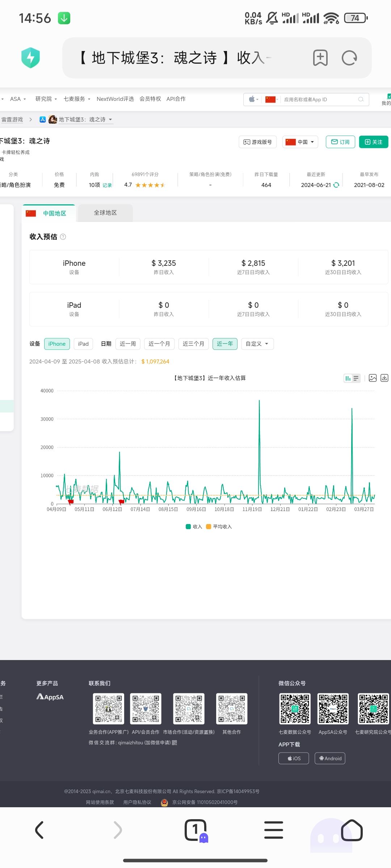The width and height of the screenshot is (391, 868).
Task: Open China flag region selector in search
Action: tap(272, 99)
